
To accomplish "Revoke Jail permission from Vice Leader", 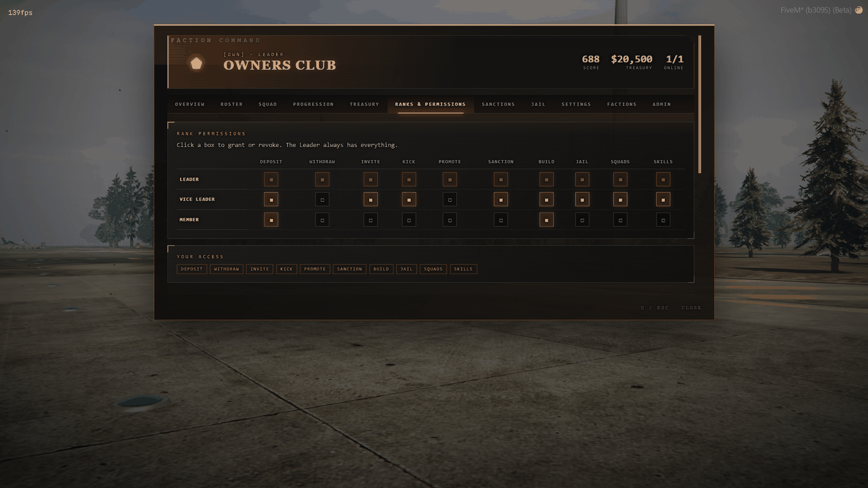I will coord(582,200).
